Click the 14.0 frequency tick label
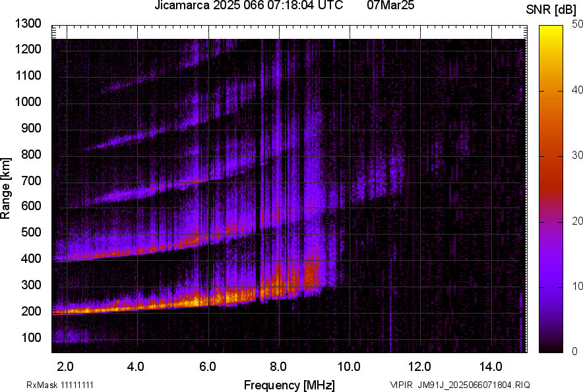The width and height of the screenshot is (583, 392). 491,366
